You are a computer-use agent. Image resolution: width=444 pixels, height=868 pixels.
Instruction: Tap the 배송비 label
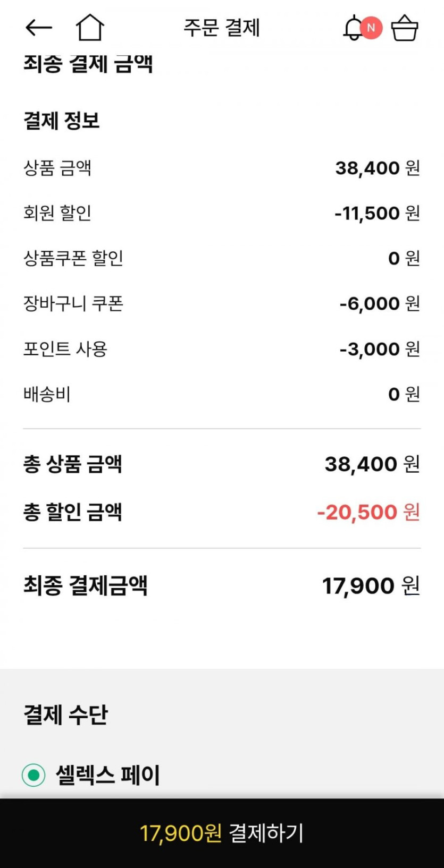[47, 394]
